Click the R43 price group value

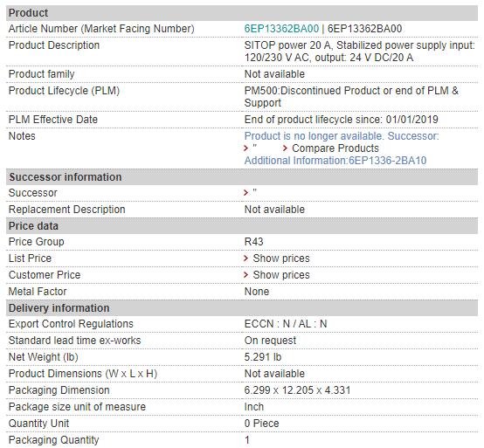[253, 242]
